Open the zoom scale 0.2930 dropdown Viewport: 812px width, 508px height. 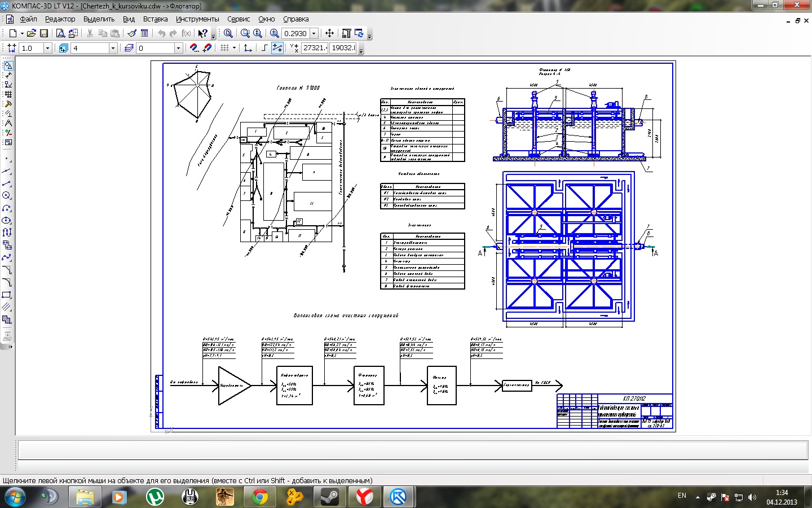pos(314,33)
